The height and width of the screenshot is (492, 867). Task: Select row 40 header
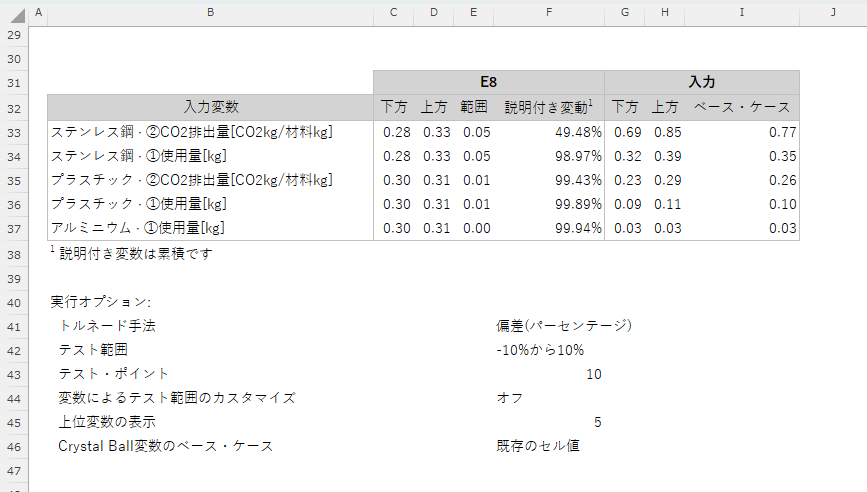tap(14, 302)
